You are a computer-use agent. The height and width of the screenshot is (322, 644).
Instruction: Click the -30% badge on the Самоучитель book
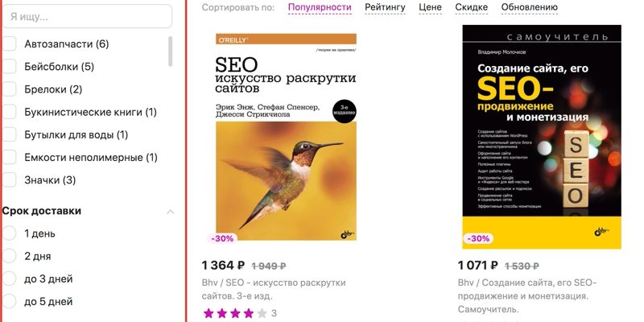(x=477, y=238)
